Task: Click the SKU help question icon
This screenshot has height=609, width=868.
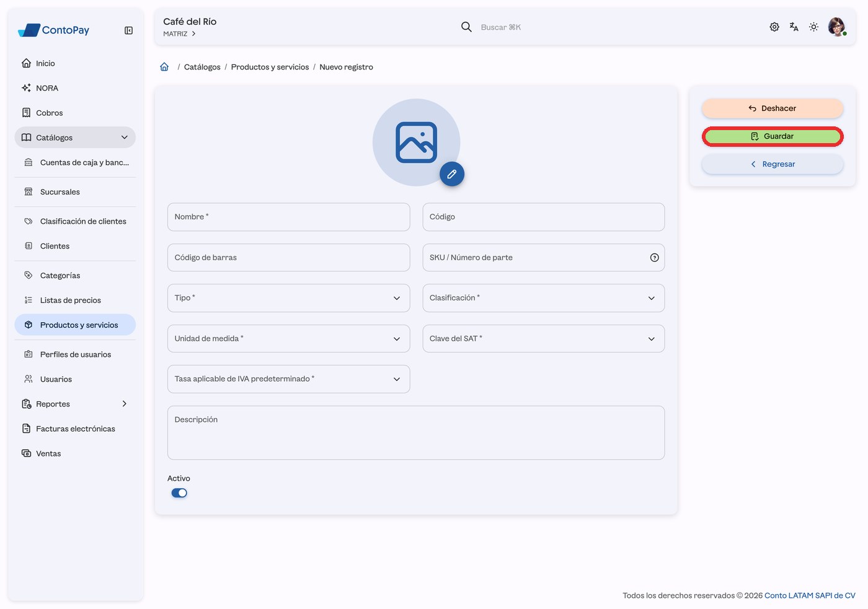Action: (655, 258)
